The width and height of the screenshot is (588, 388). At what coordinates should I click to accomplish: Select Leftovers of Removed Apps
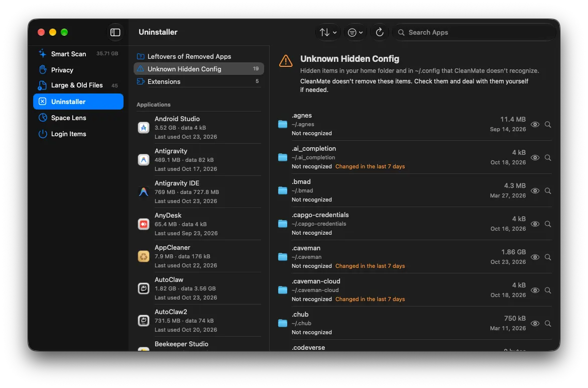click(x=199, y=56)
